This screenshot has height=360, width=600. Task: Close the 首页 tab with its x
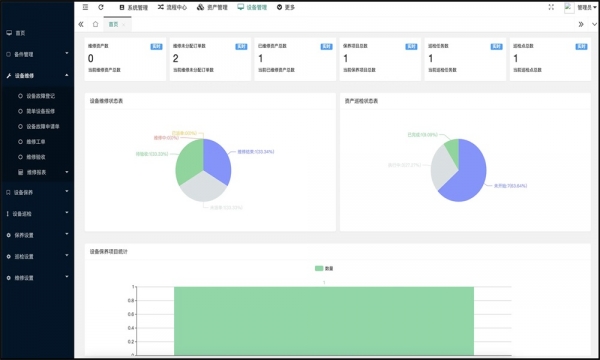(124, 24)
